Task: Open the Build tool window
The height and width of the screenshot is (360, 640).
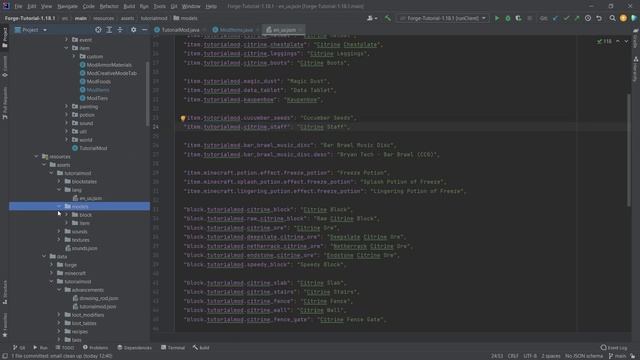Action: 201,348
